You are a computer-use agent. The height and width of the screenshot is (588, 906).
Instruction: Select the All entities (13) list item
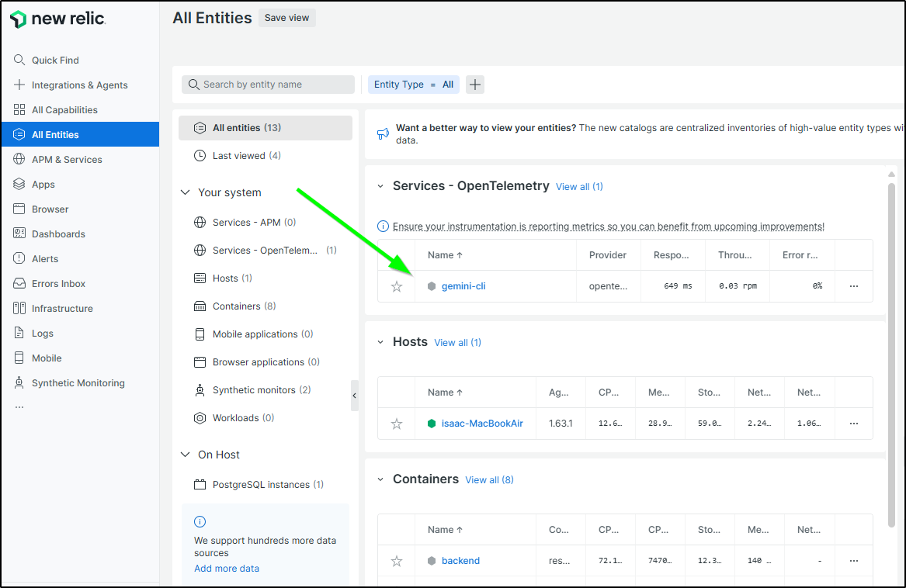[266, 128]
